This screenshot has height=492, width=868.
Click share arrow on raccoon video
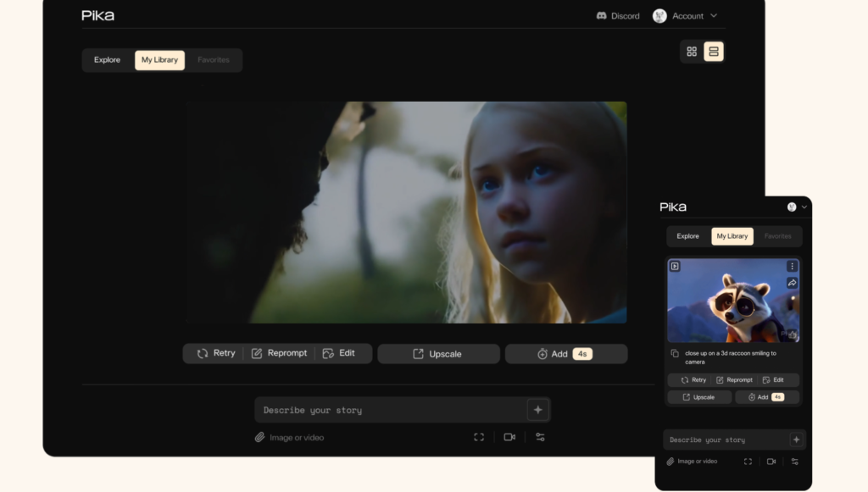(792, 283)
